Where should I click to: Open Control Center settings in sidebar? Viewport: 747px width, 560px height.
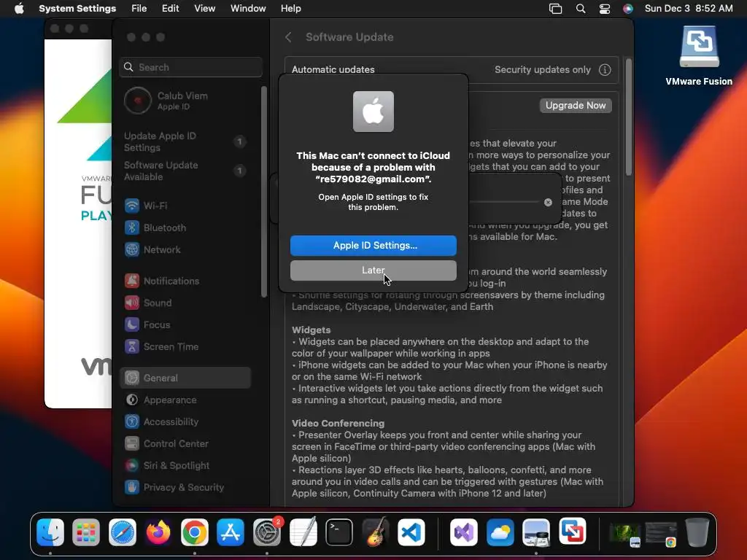click(x=186, y=444)
